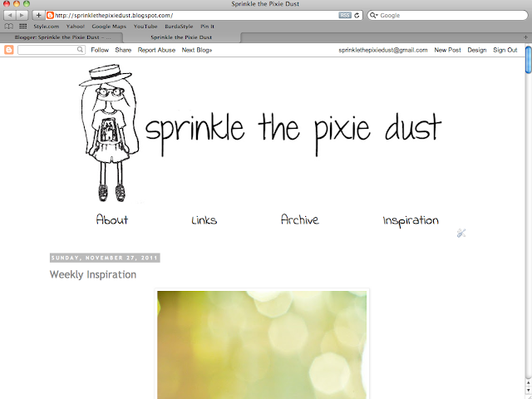Image resolution: width=532 pixels, height=399 pixels.
Task: Select the Sprinkle the Pixie Dust tab
Action: [x=181, y=37]
